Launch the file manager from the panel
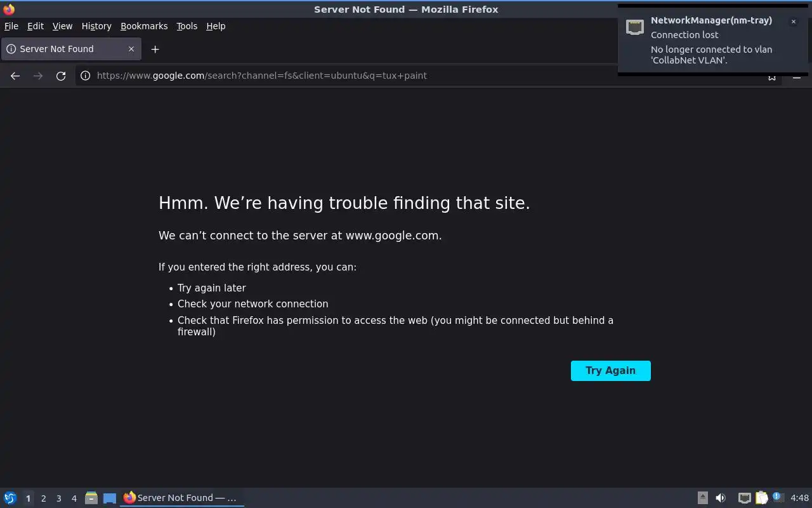The height and width of the screenshot is (508, 812). pyautogui.click(x=91, y=498)
